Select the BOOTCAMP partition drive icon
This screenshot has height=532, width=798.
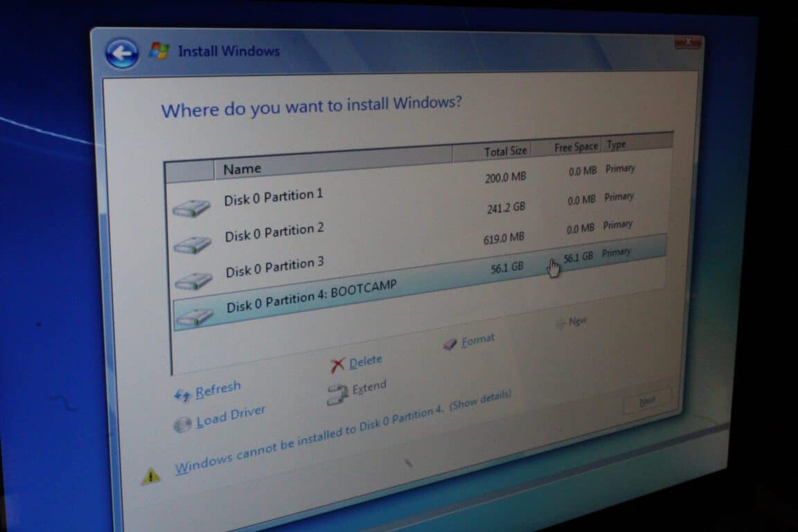195,317
